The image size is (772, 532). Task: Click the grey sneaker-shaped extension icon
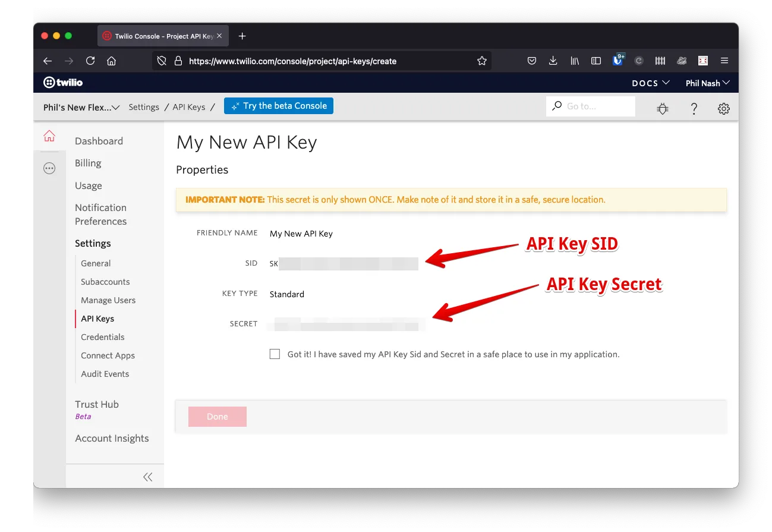coord(682,61)
